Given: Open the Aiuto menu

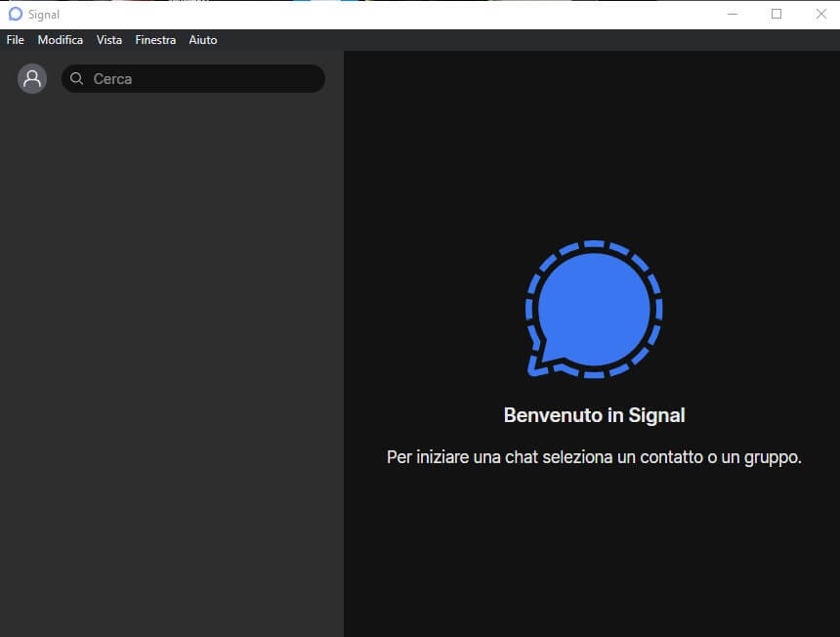Looking at the screenshot, I should [x=203, y=40].
